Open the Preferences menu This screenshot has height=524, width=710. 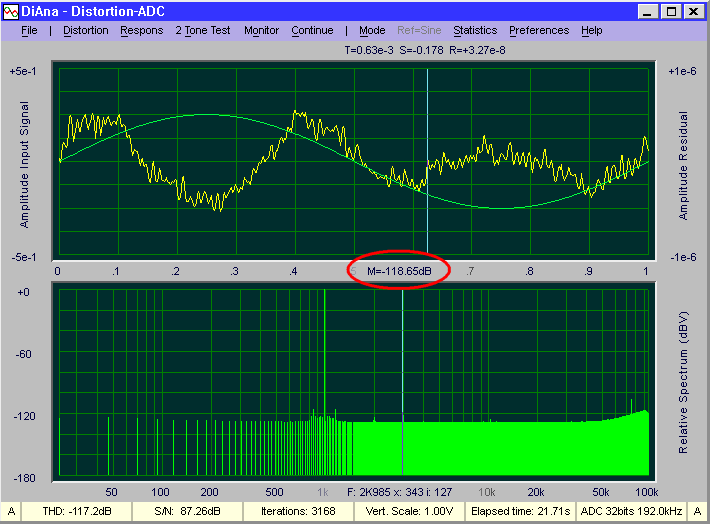coord(539,31)
